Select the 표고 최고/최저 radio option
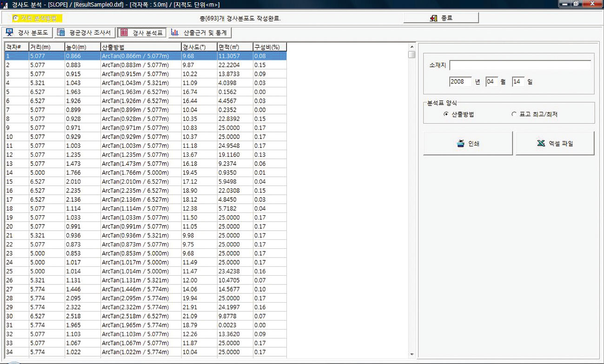The width and height of the screenshot is (604, 364). coord(514,114)
